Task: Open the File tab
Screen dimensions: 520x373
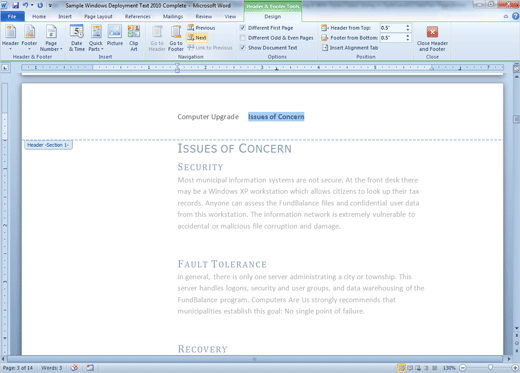Action: click(12, 16)
